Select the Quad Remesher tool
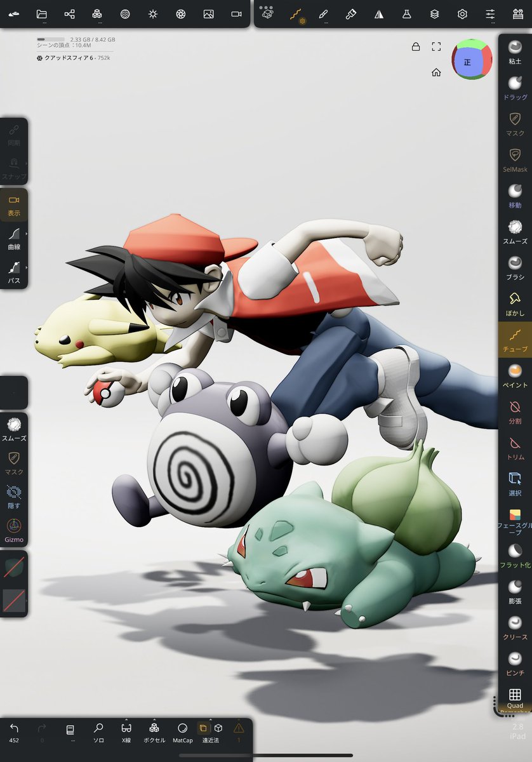 515,699
